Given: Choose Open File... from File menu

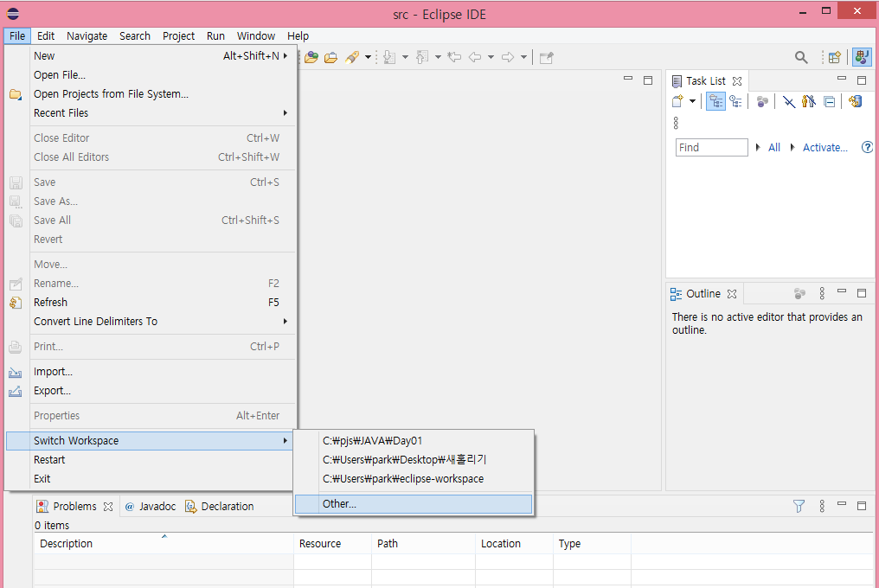Looking at the screenshot, I should point(151,75).
